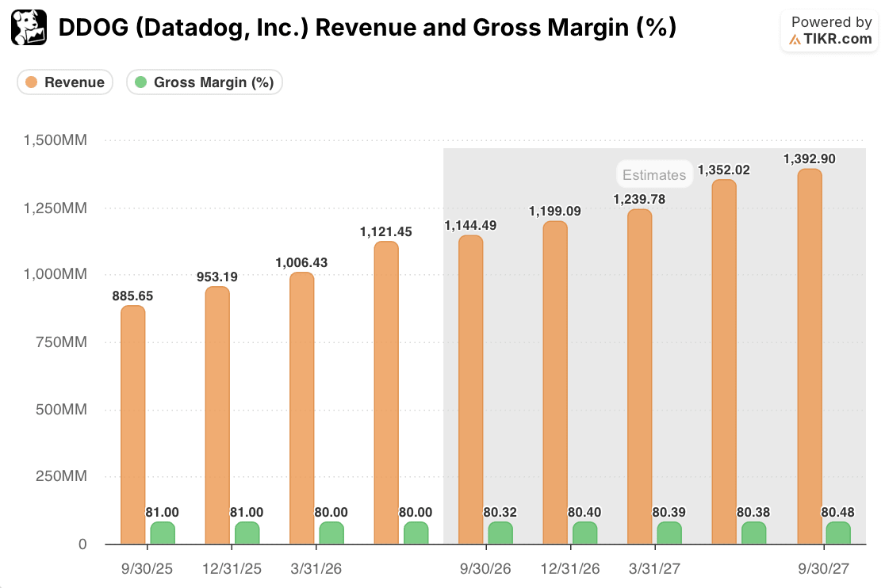Click the 3/31/27 x-axis date label
The width and height of the screenshot is (885, 588).
point(655,569)
